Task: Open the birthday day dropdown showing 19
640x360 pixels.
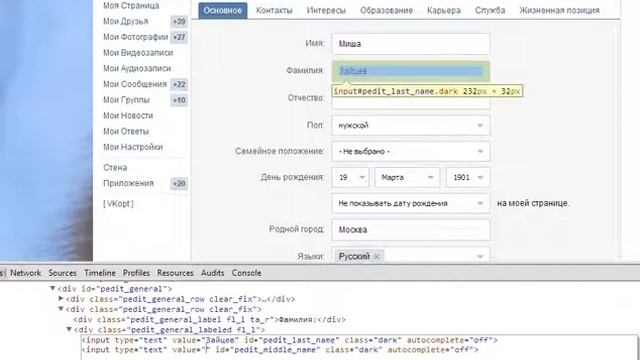Action: 350,178
